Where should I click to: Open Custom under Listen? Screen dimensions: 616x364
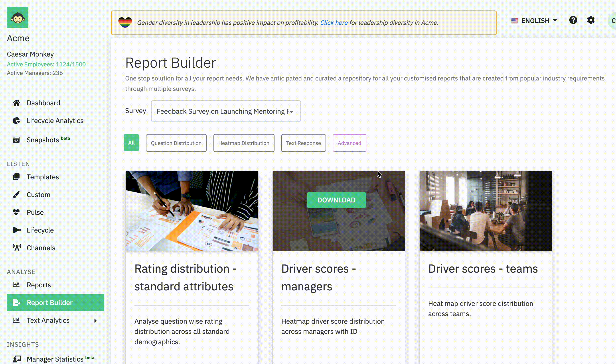pyautogui.click(x=38, y=194)
